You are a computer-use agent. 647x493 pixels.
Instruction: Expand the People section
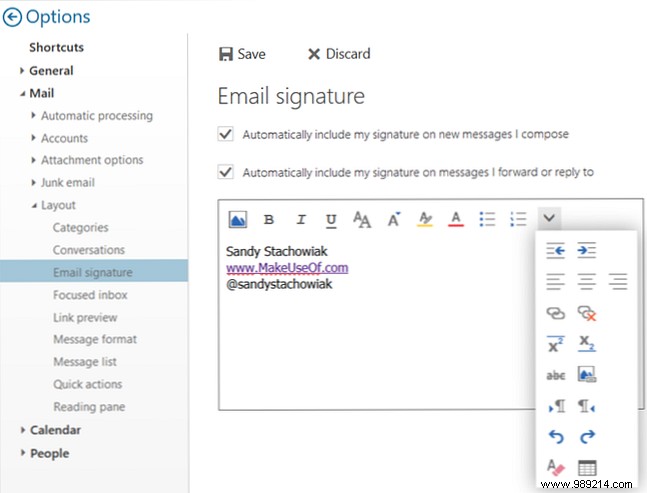23,453
